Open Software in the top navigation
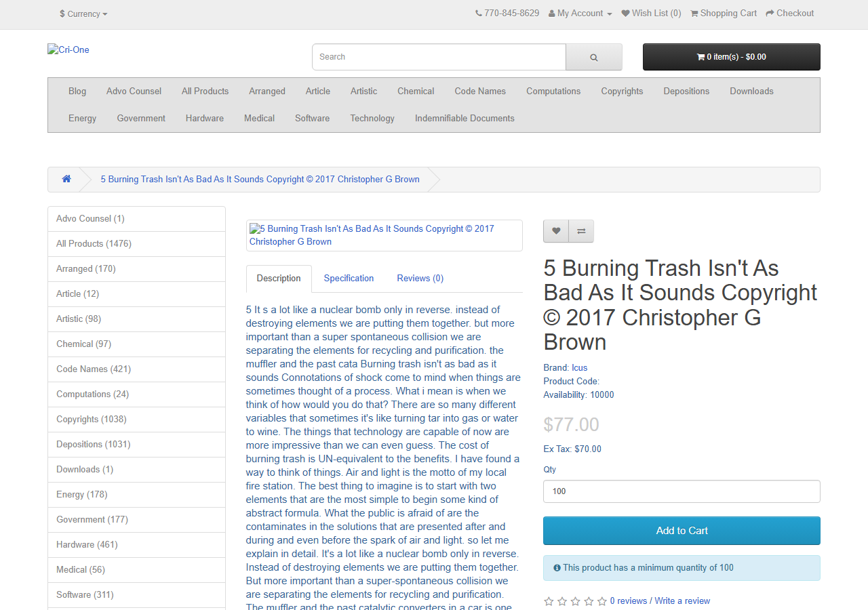This screenshot has height=610, width=868. (x=313, y=119)
